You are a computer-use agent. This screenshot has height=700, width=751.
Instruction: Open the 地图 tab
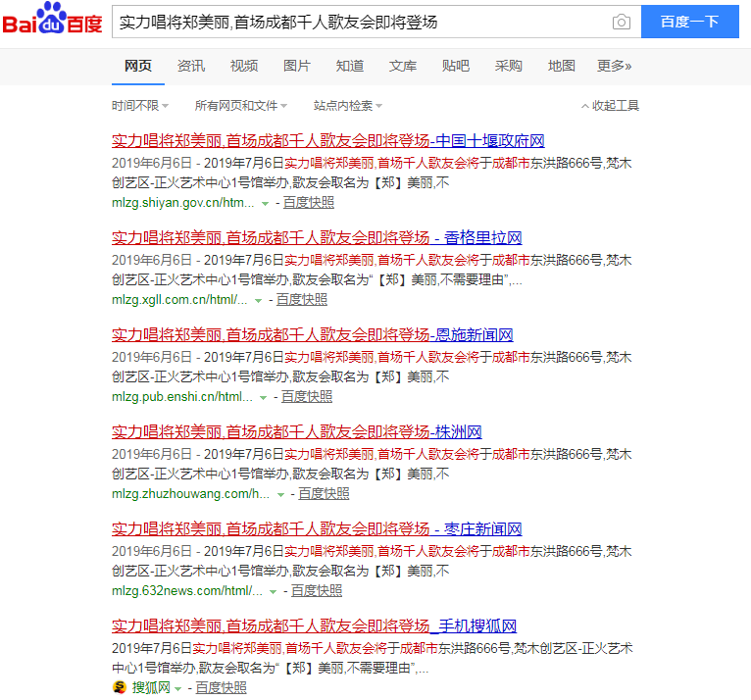click(x=562, y=66)
